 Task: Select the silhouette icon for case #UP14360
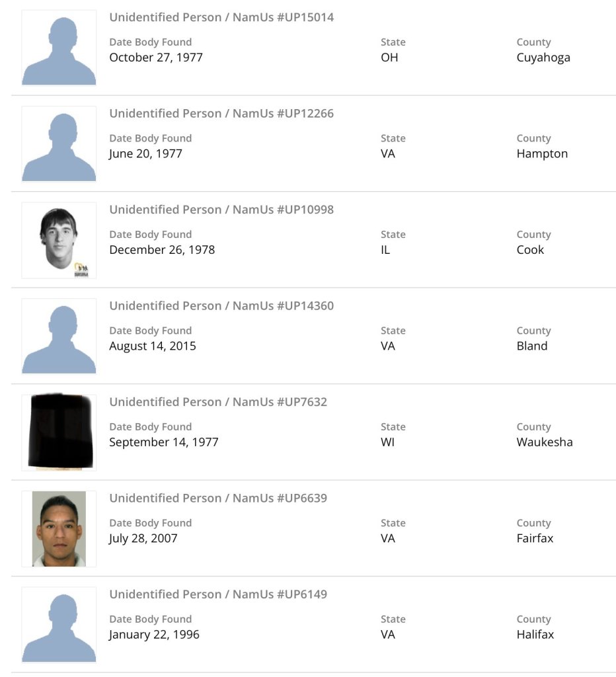(59, 336)
